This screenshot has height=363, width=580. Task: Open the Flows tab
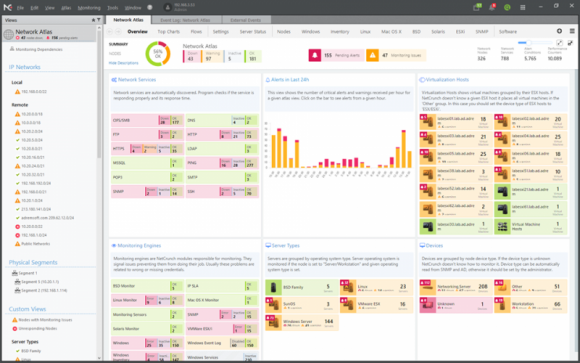[x=196, y=32]
